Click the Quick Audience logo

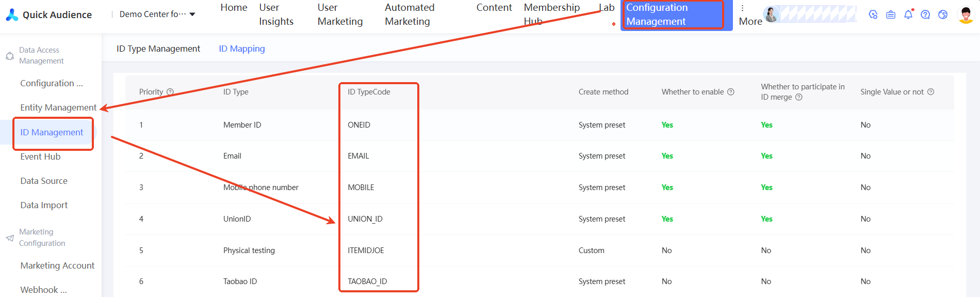point(48,14)
